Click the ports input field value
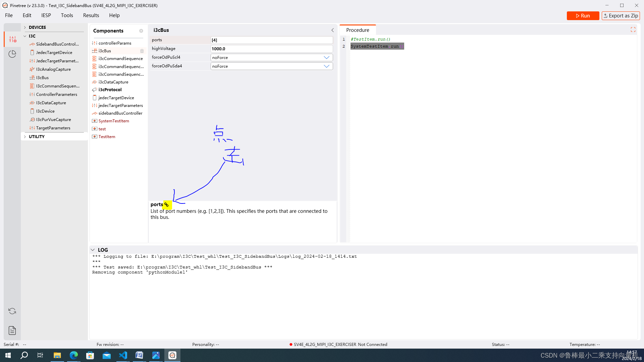 click(x=271, y=40)
